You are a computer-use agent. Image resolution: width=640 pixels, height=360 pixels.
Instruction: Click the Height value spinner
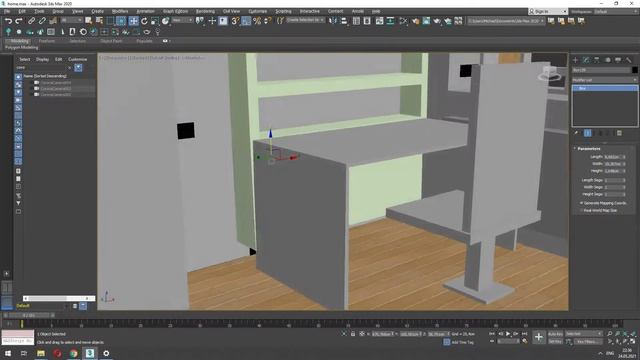[x=624, y=171]
